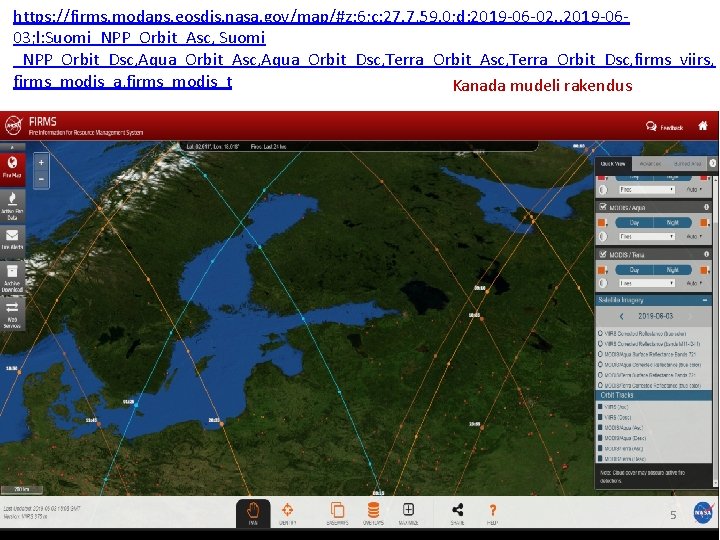Go to the previous imagery date

622,316
